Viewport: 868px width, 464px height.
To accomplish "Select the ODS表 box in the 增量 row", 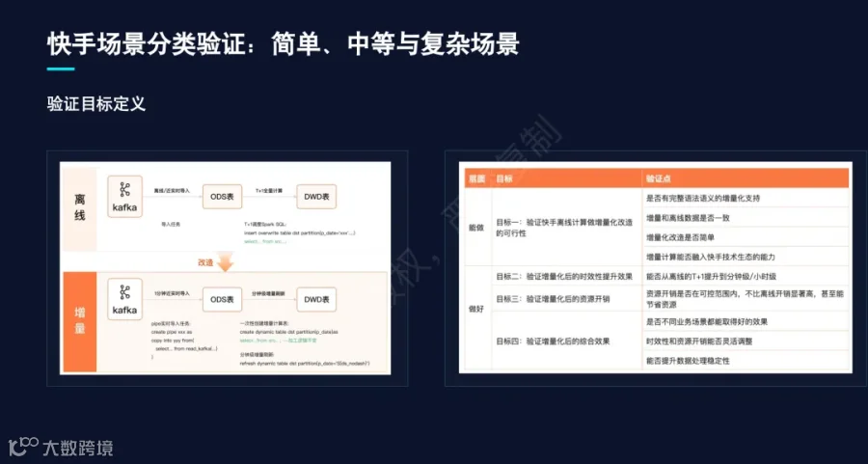I will [222, 299].
